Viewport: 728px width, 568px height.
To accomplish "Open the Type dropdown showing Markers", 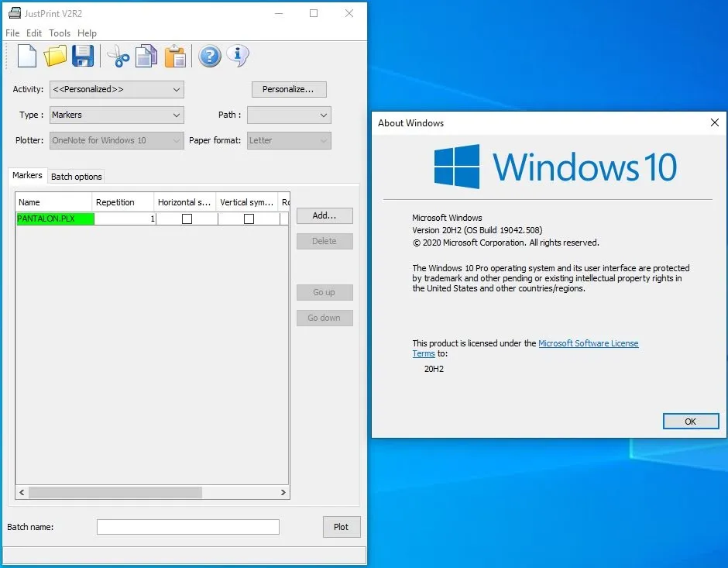I will (x=116, y=115).
